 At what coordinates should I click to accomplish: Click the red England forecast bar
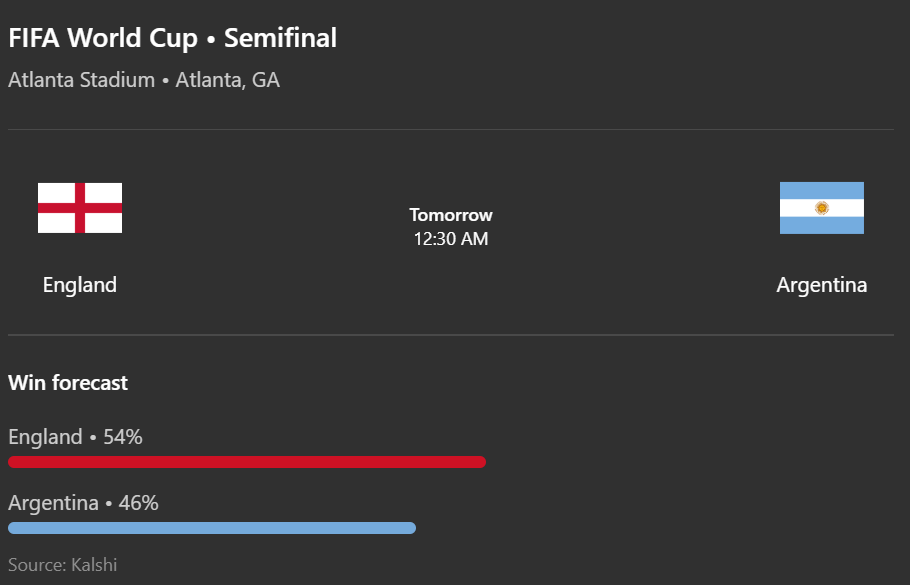click(247, 462)
